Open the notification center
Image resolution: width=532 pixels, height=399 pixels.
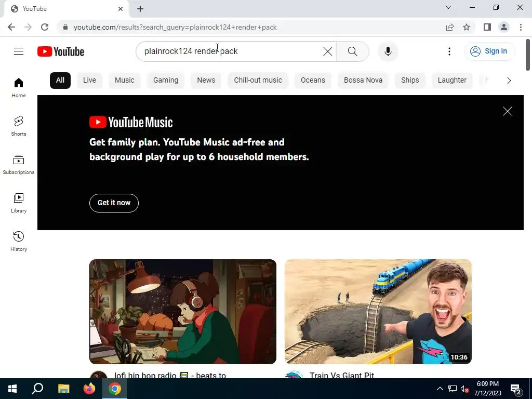click(x=516, y=389)
